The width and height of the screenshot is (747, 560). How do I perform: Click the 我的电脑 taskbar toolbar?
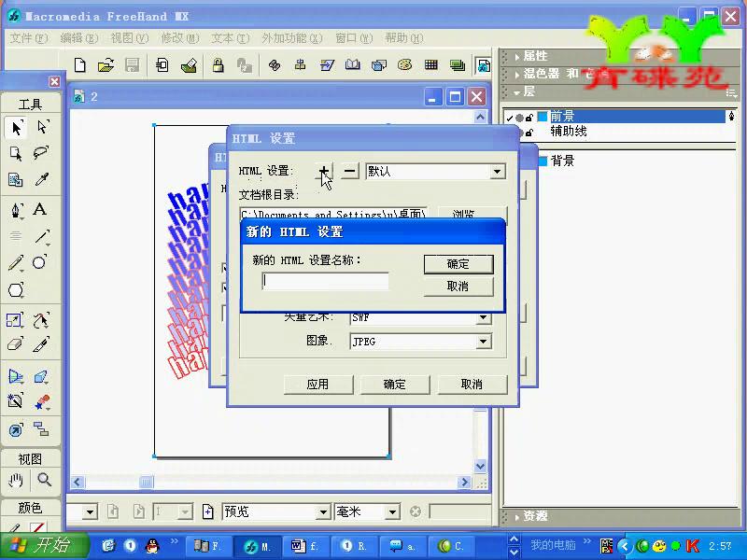point(553,545)
